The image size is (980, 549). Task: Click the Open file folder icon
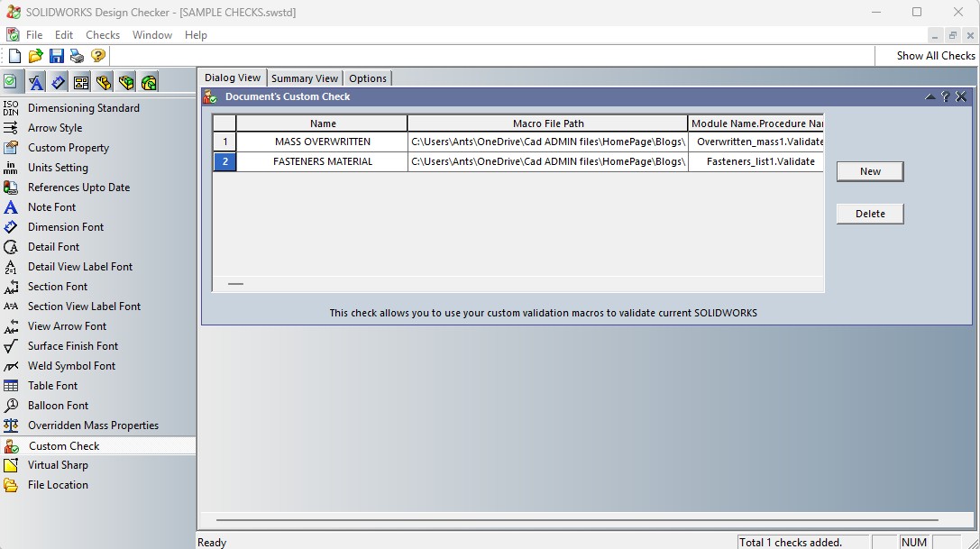coord(35,56)
